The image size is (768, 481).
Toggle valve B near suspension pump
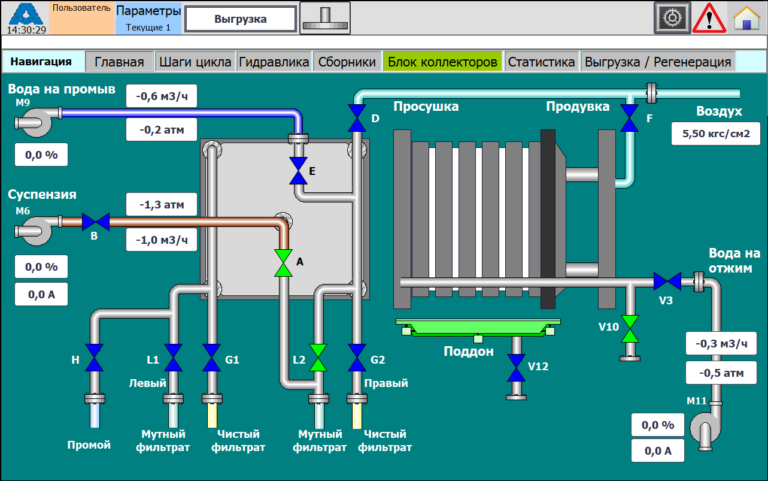point(95,222)
